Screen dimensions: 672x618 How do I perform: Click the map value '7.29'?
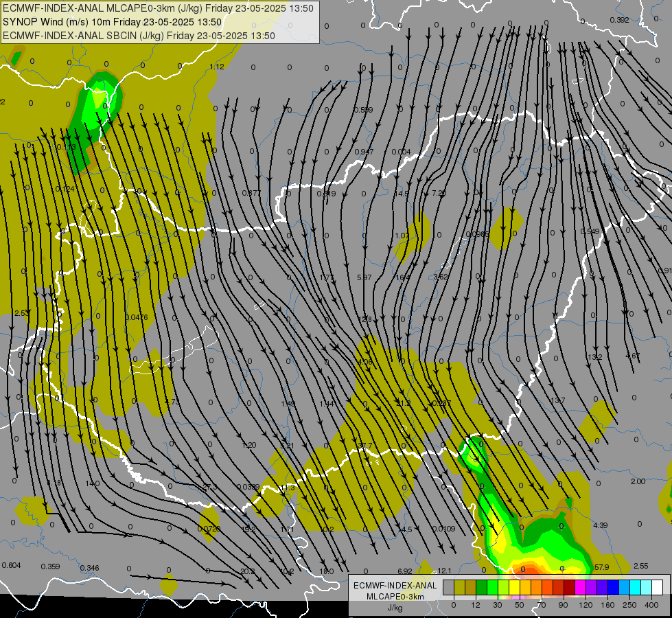(x=439, y=194)
